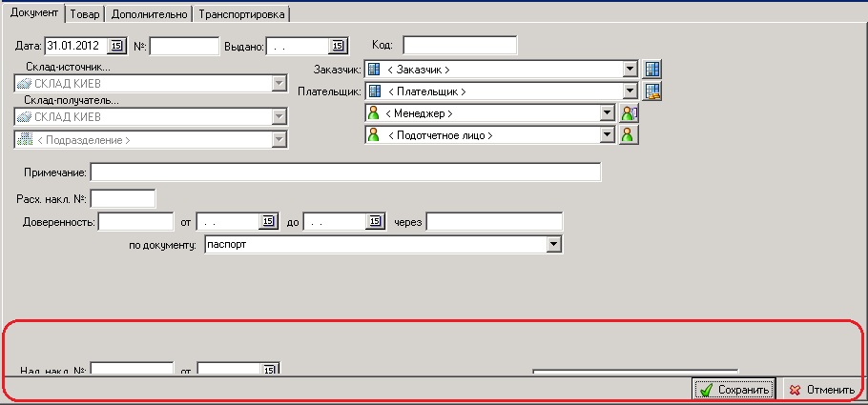Open the Транспортировка tab
868x405 pixels.
pyautogui.click(x=242, y=14)
